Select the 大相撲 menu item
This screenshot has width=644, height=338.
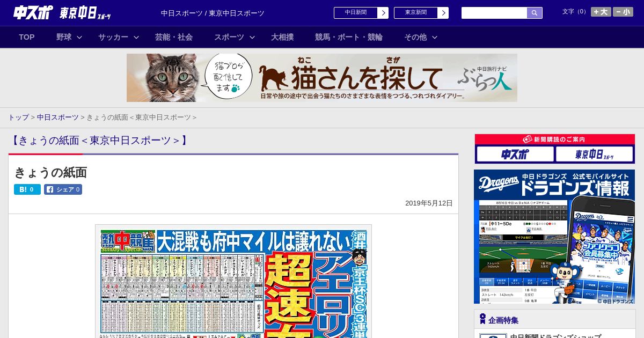[x=282, y=37]
